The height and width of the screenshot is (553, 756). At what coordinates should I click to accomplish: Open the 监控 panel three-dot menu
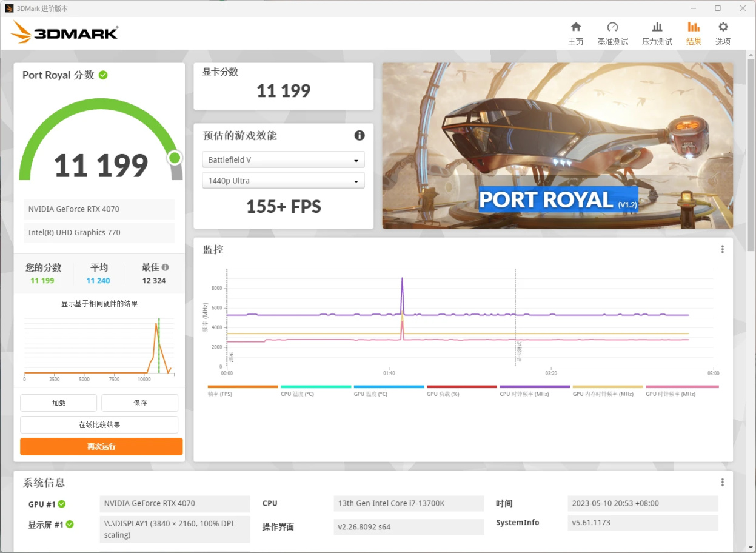pyautogui.click(x=722, y=249)
